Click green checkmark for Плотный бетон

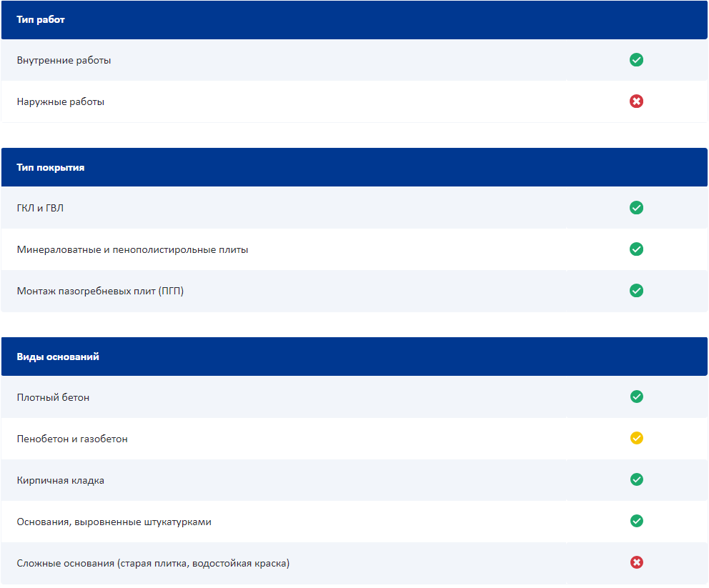click(636, 397)
